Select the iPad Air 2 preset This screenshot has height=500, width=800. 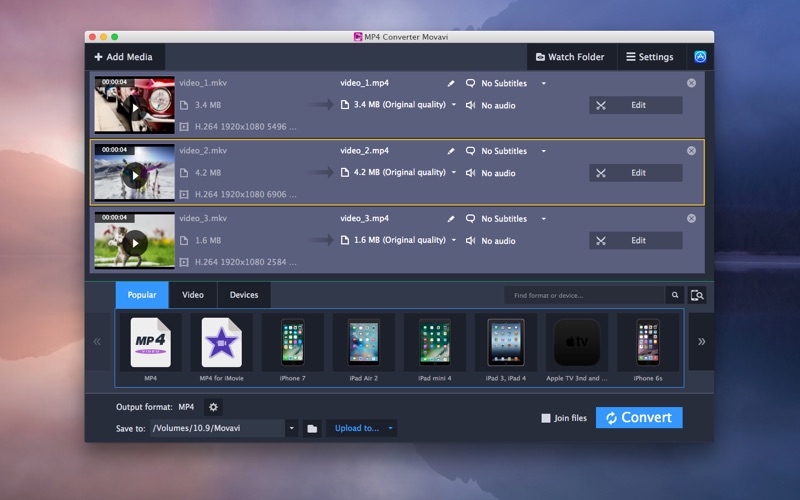[364, 349]
